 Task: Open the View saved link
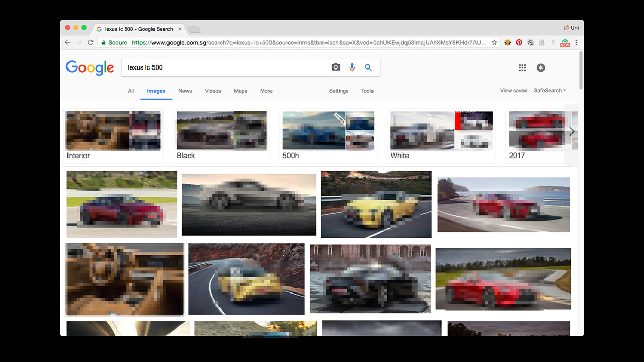point(514,90)
